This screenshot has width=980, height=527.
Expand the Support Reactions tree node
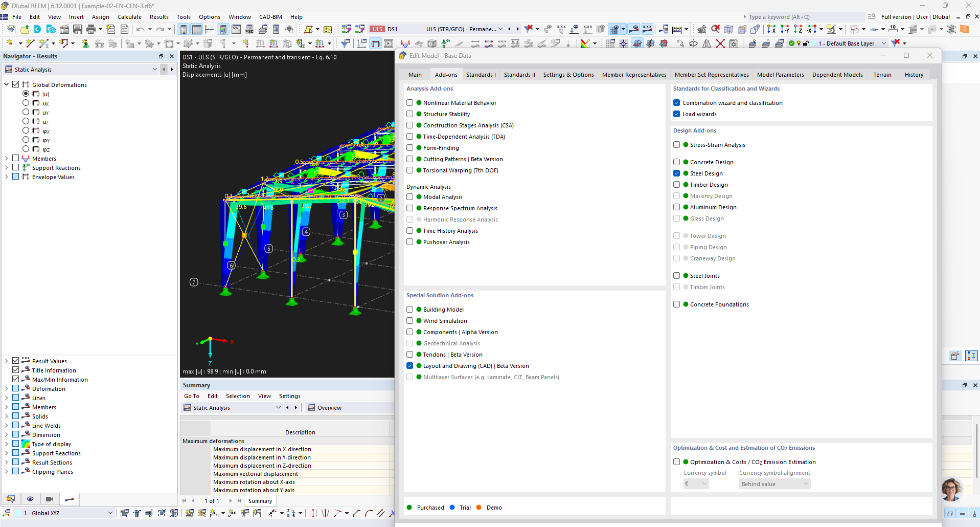7,168
